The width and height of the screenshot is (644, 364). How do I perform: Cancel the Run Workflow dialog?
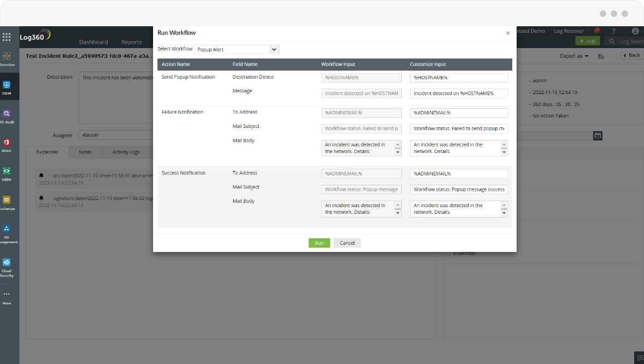[347, 243]
